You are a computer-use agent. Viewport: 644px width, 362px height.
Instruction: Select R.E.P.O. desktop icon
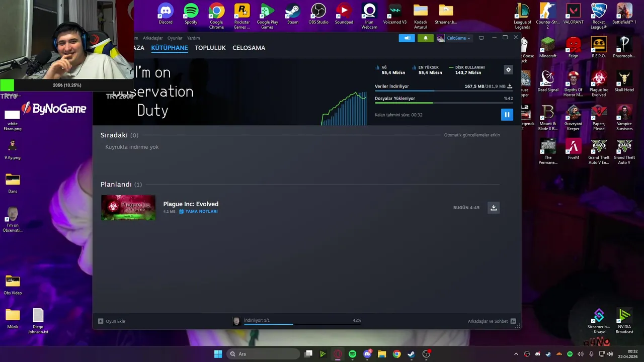pos(599,48)
